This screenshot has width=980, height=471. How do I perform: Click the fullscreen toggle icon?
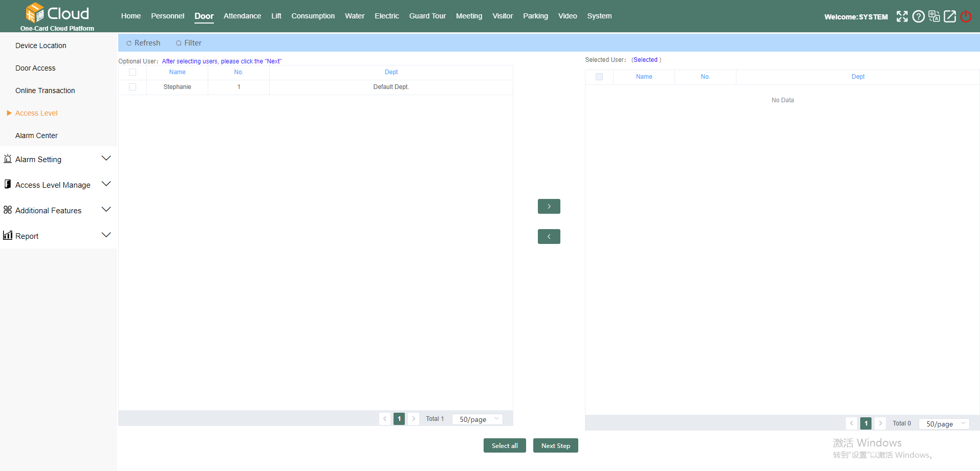(x=902, y=16)
